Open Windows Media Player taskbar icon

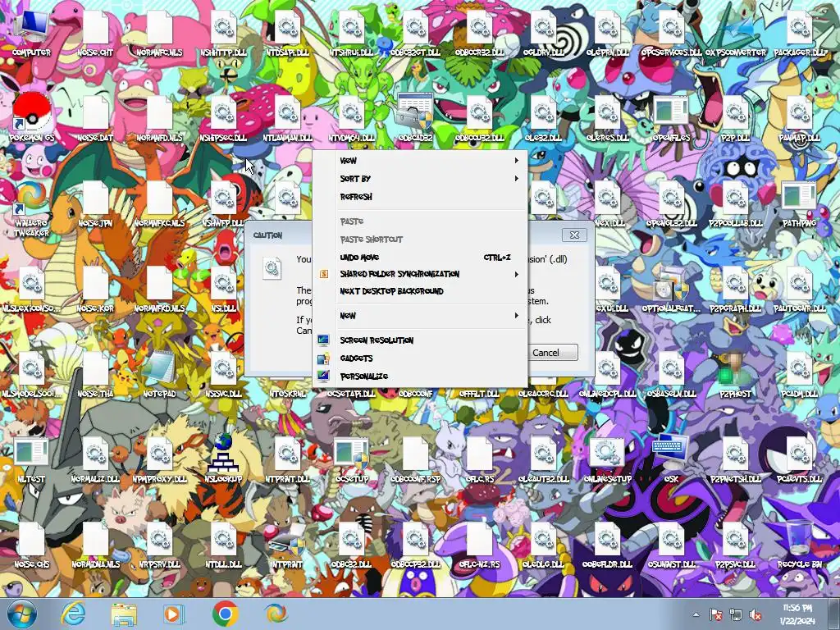pos(174,614)
